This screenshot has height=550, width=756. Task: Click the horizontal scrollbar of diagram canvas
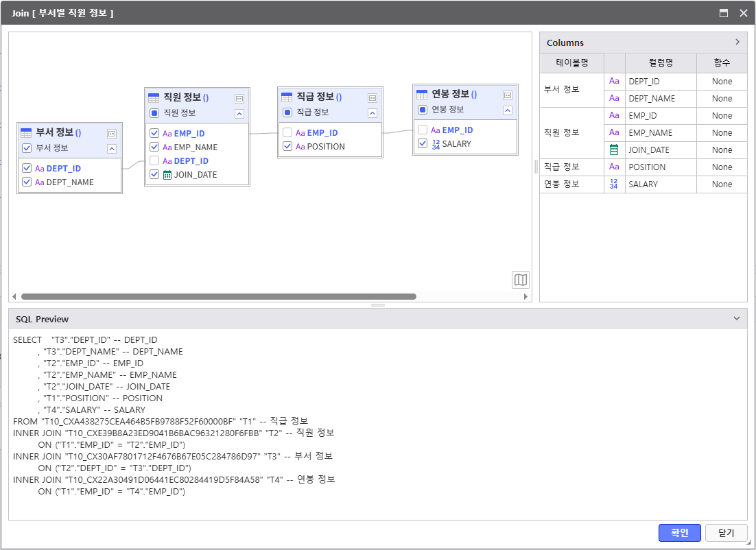(218, 297)
